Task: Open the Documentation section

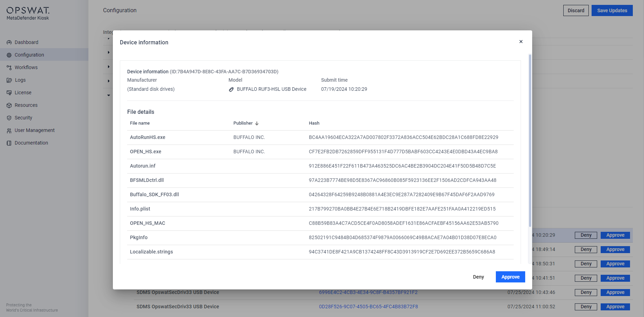Action: (x=31, y=143)
